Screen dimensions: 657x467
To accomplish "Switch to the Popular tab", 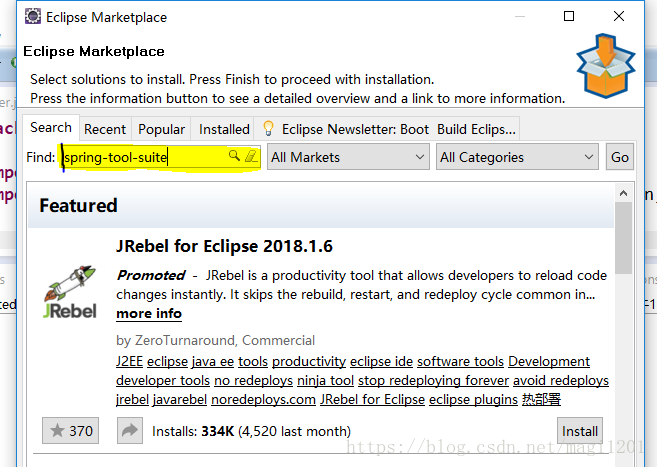I will click(x=161, y=129).
